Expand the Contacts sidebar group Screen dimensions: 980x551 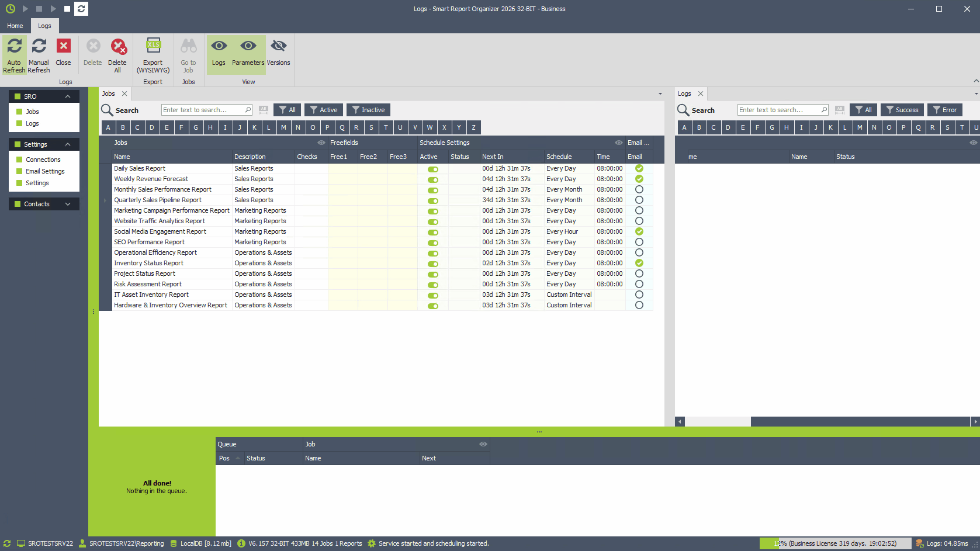[x=68, y=204]
